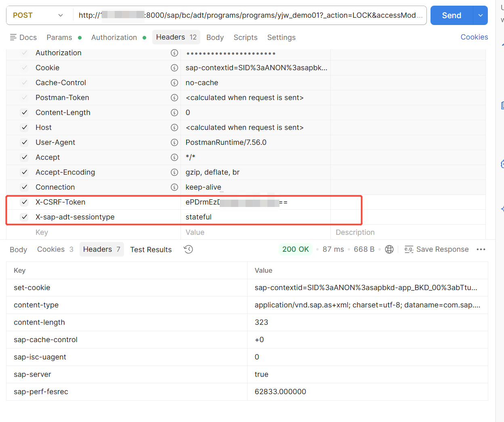
Task: Expand the Send button dropdown arrow
Action: point(481,15)
